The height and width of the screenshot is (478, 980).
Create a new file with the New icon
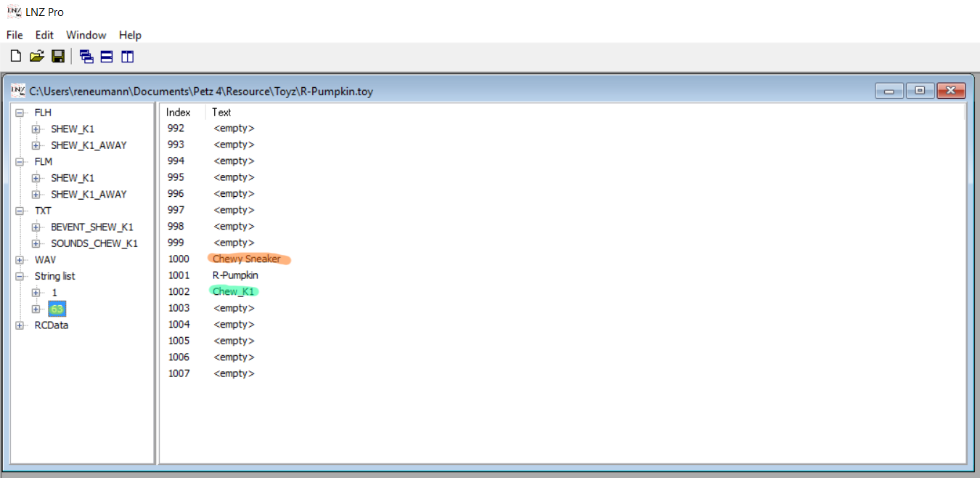pos(15,57)
